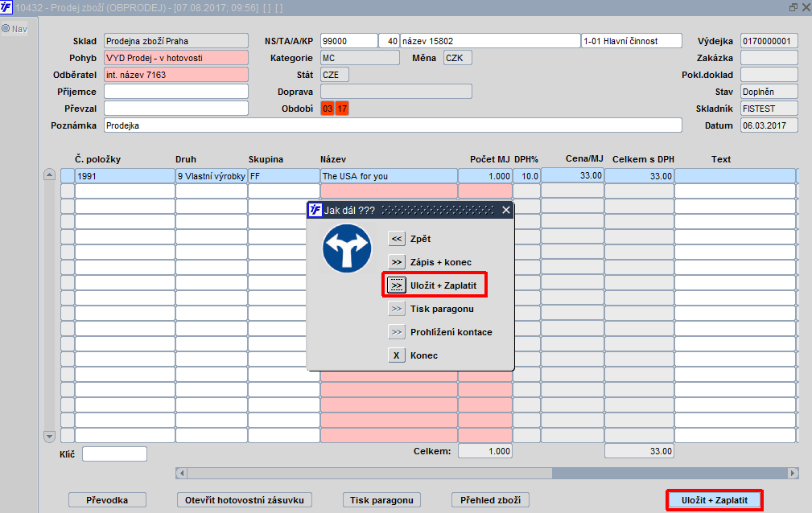Click Otevřít hotovostní zásuvku button
Screen dimensions: 812x513
point(245,500)
